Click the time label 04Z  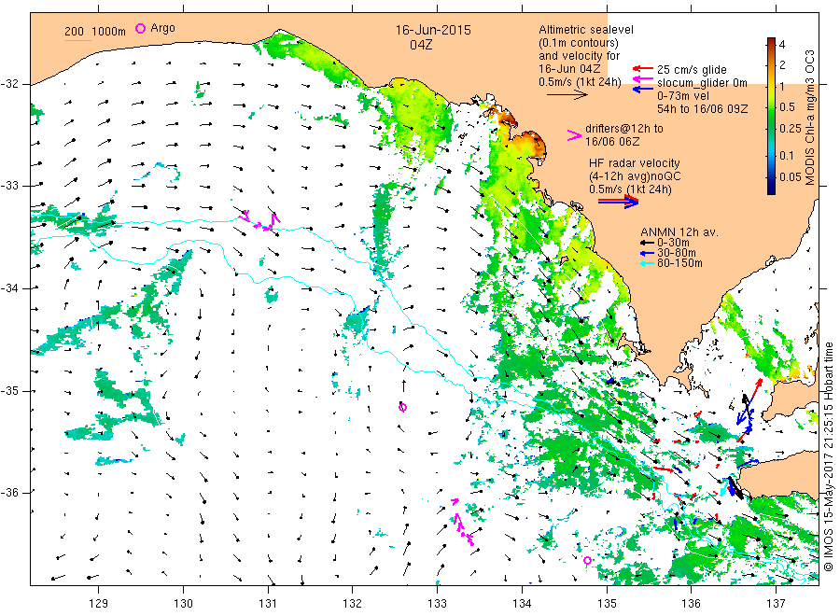pos(421,45)
